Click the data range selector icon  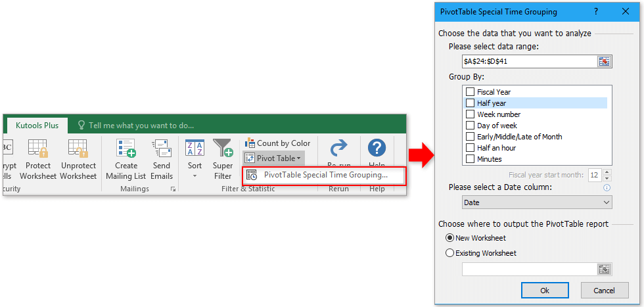pyautogui.click(x=604, y=61)
